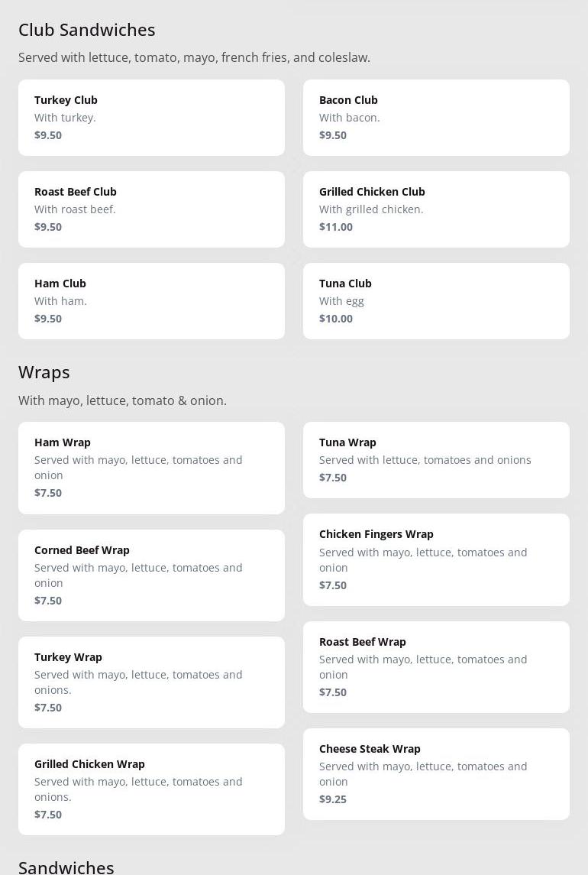This screenshot has height=875, width=588.
Task: Open the Roast Beef Club item
Action: tap(151, 209)
